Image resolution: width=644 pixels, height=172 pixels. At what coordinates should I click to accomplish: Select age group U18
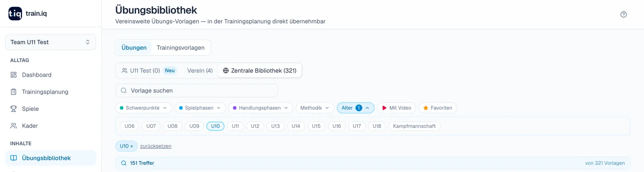click(377, 126)
